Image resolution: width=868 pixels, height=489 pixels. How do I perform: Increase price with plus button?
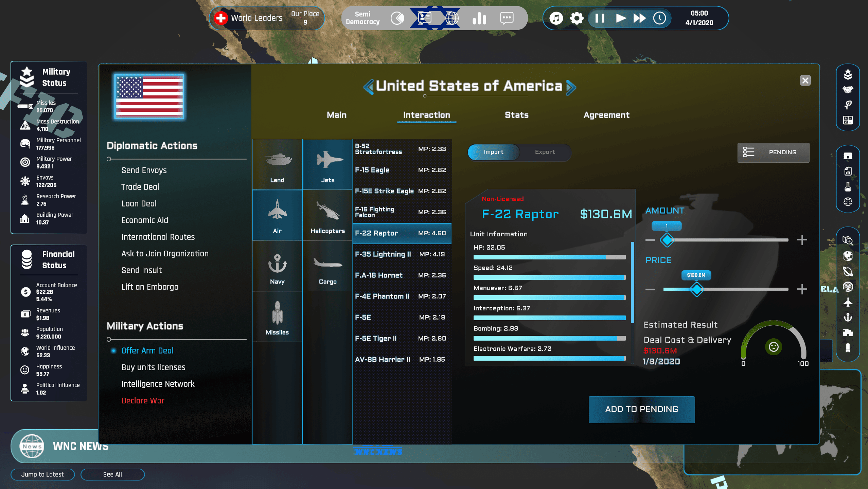[x=802, y=289]
